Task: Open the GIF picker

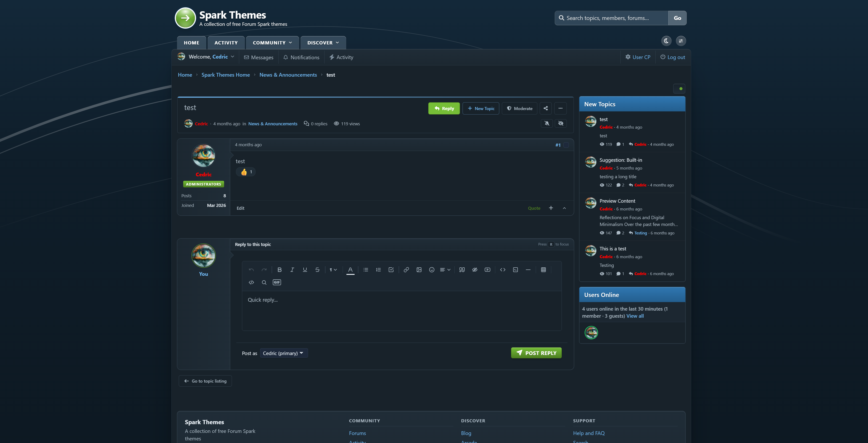Action: [x=277, y=282]
